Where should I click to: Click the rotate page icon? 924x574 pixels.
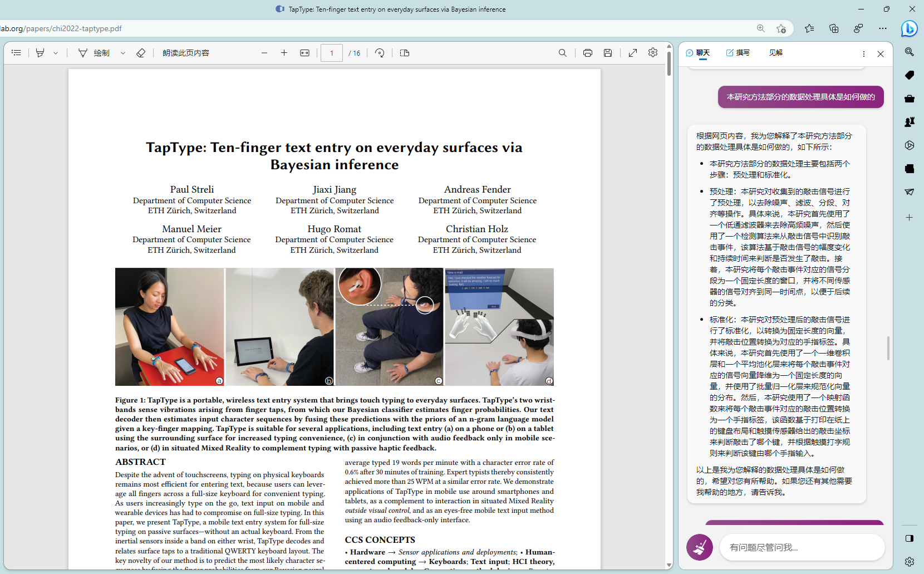[x=380, y=53]
